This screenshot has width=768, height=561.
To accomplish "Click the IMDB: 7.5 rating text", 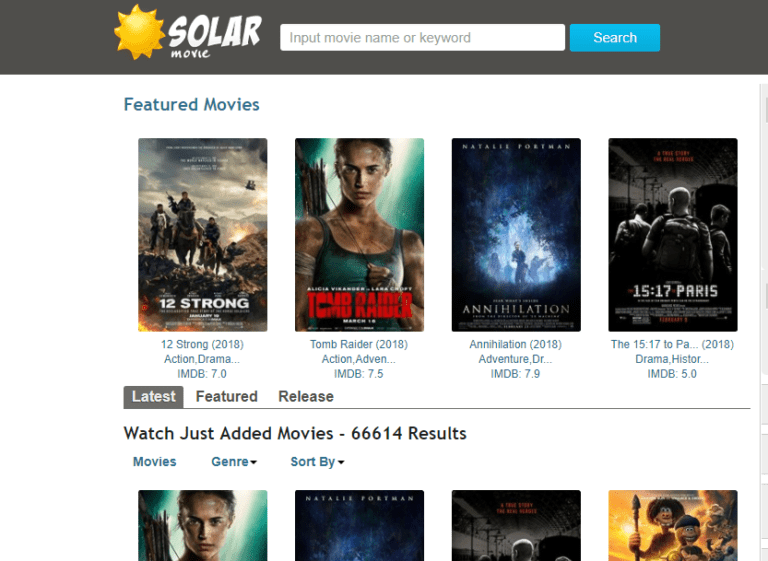I will pos(359,374).
